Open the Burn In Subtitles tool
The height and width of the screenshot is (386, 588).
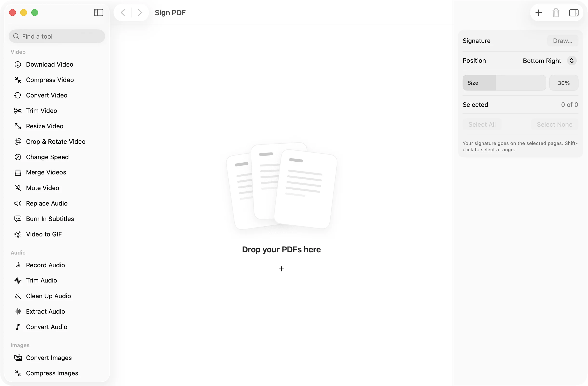click(x=57, y=219)
